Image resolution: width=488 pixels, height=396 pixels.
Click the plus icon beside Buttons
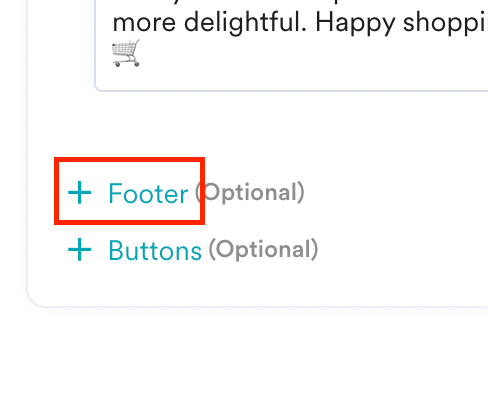coord(79,249)
